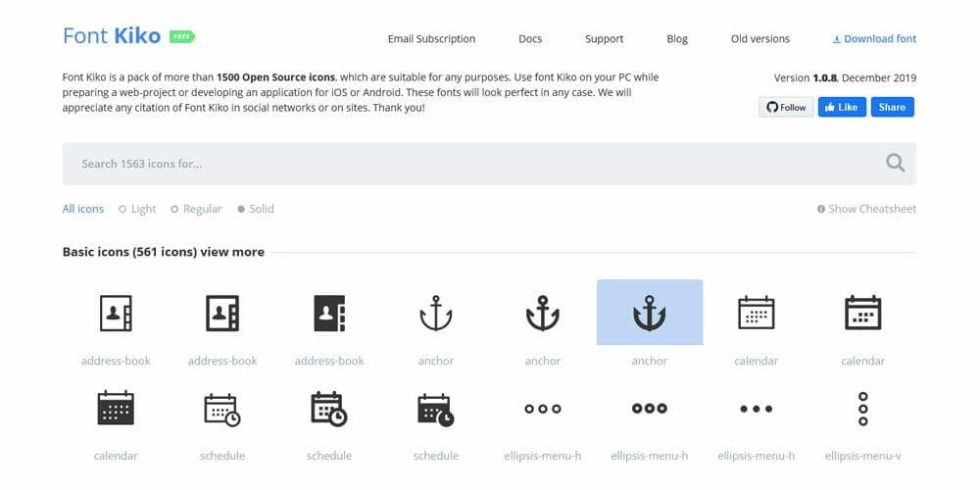Pick the solid dots ellipsis-menu-h icon
The height and width of the screenshot is (490, 980).
pyautogui.click(x=757, y=409)
